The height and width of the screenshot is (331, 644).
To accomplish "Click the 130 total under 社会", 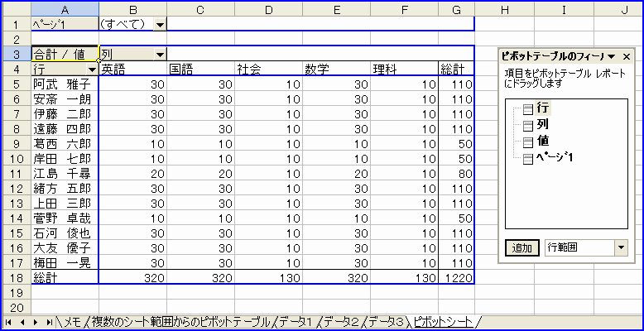I will click(x=268, y=277).
